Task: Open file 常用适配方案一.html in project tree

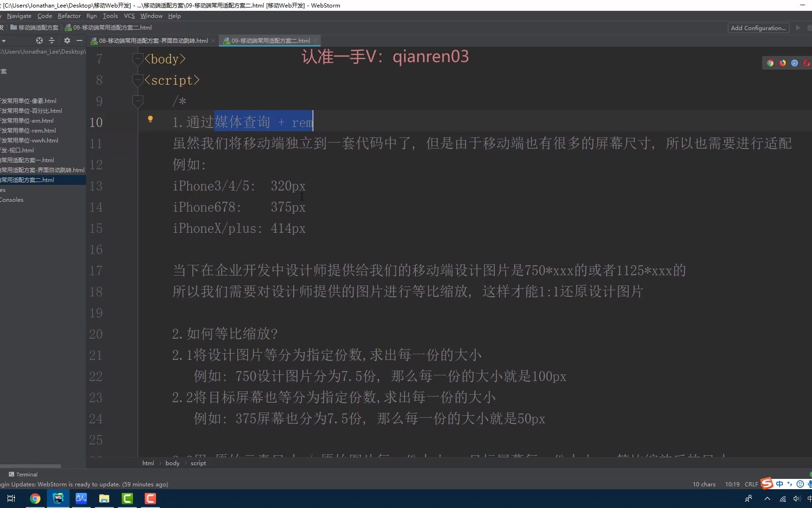Action: (27, 160)
